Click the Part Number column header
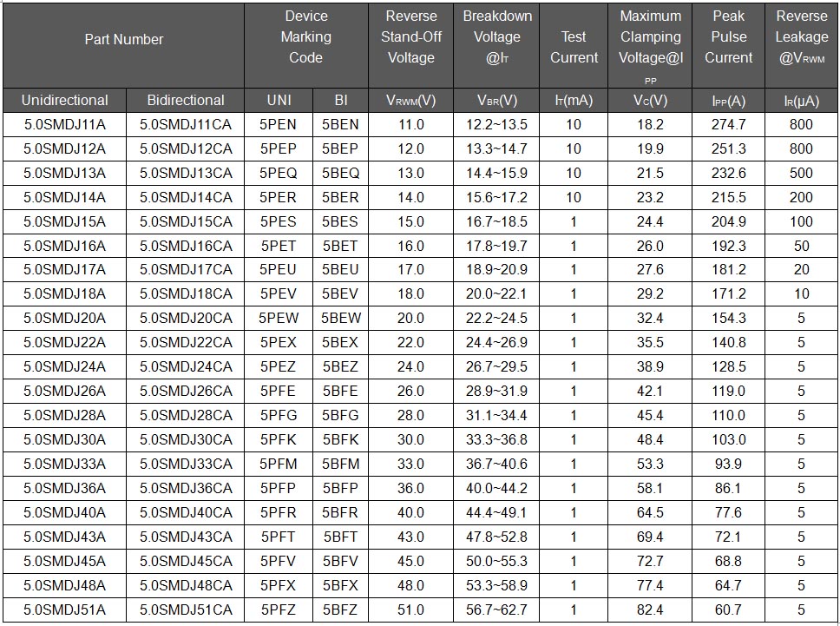840x626 pixels. pos(123,40)
